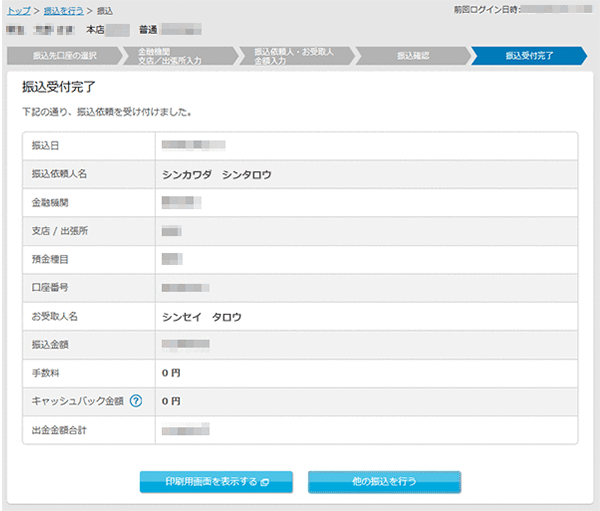
Task: Click the 振込受付完了 page heading
Action: [58, 87]
